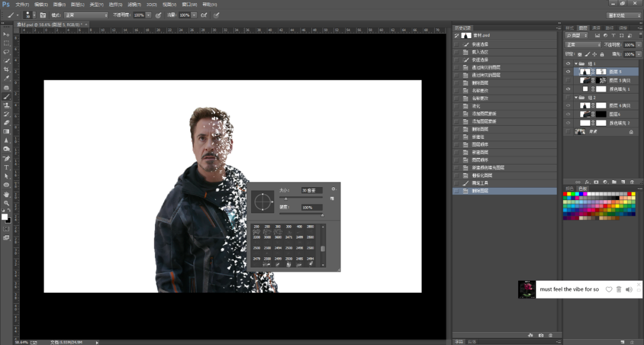Collapse the 组 2 group
The image size is (644, 345).
point(576,98)
